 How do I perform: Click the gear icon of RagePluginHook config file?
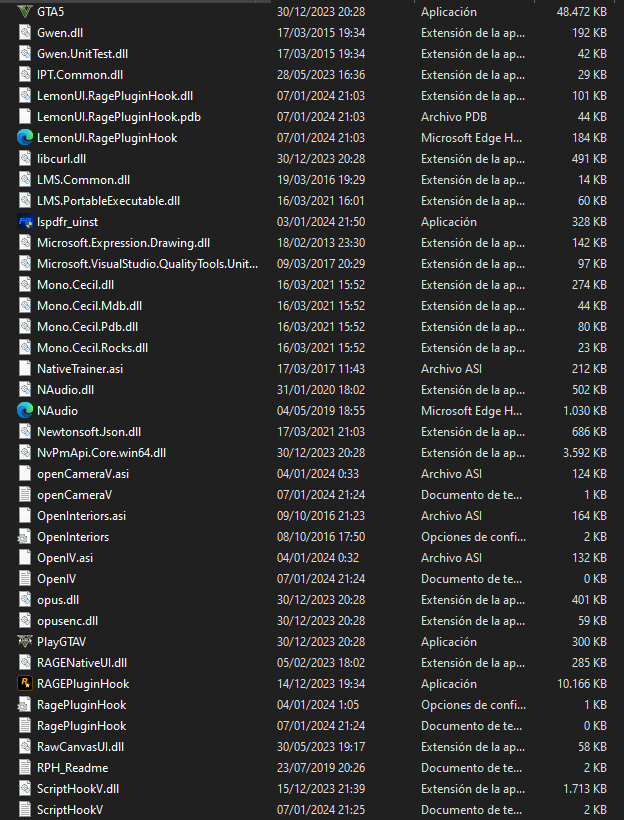coord(25,705)
